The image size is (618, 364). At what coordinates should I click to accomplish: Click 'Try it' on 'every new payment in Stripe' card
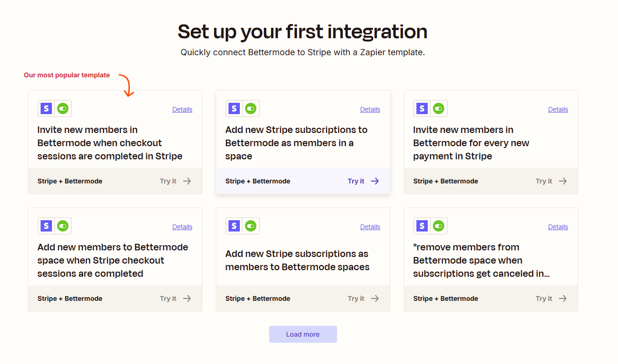[544, 181]
